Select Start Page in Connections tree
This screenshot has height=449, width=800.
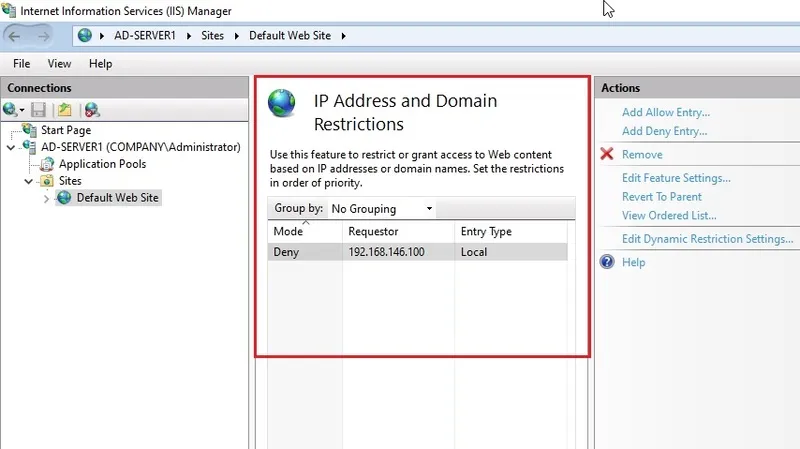pyautogui.click(x=66, y=130)
